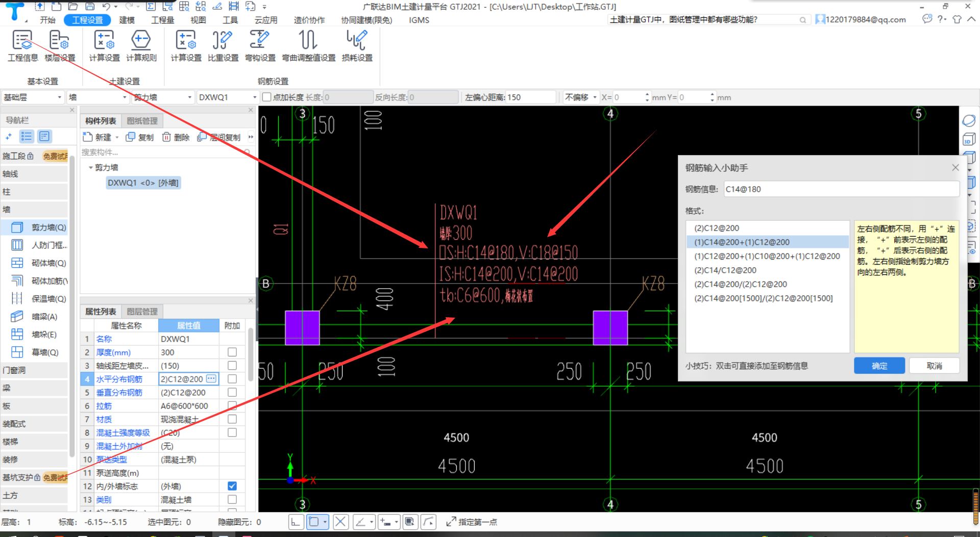Click the 3D view icon on right toolbar
This screenshot has width=980, height=537.
(x=968, y=139)
